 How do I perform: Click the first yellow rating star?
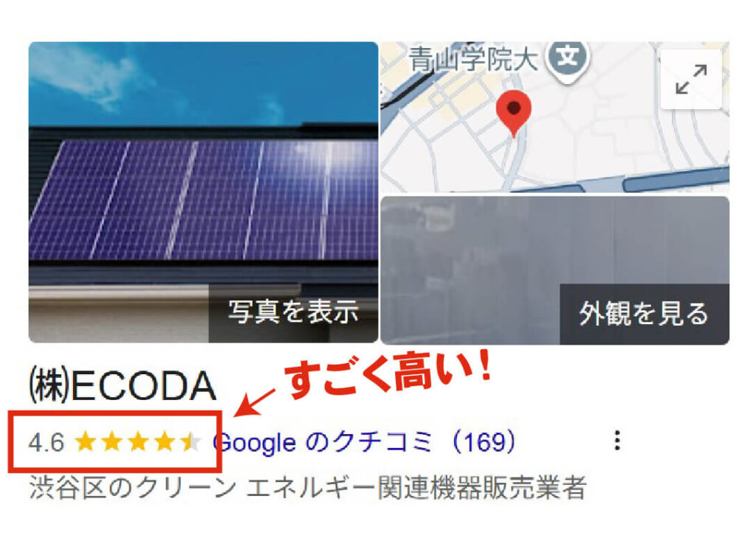86,441
